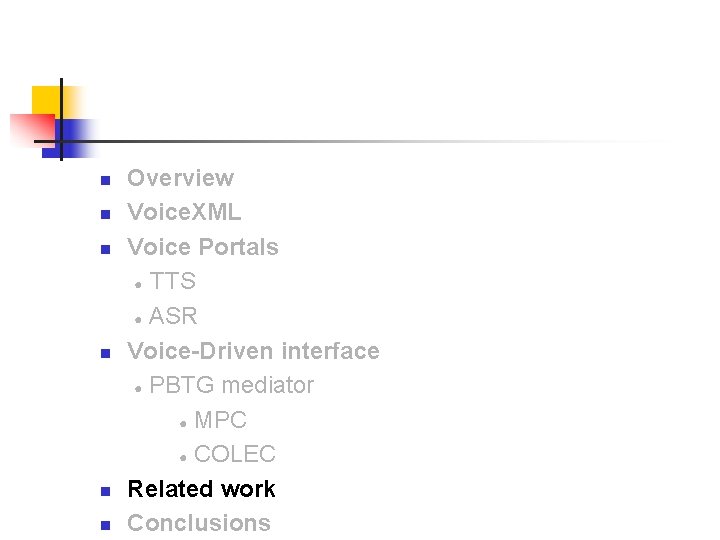Click the square bullet next to Voice Portals
This screenshot has height=540, width=720.
tap(103, 250)
